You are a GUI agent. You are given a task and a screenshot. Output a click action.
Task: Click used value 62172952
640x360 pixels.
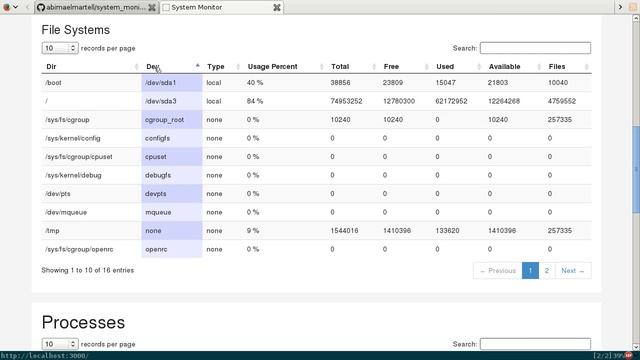pos(451,101)
